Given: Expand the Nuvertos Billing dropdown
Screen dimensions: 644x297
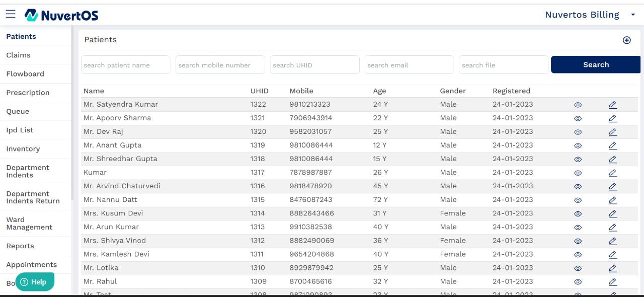Looking at the screenshot, I should point(633,15).
